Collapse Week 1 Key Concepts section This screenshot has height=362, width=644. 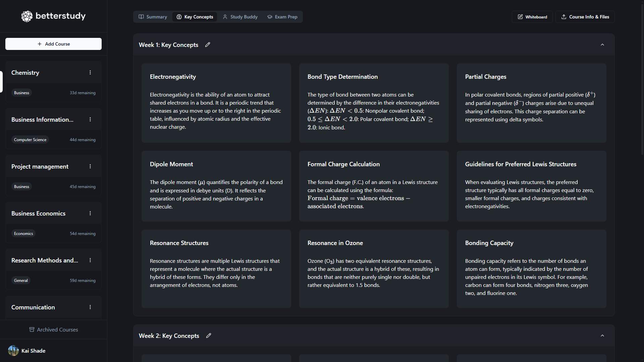(x=602, y=45)
